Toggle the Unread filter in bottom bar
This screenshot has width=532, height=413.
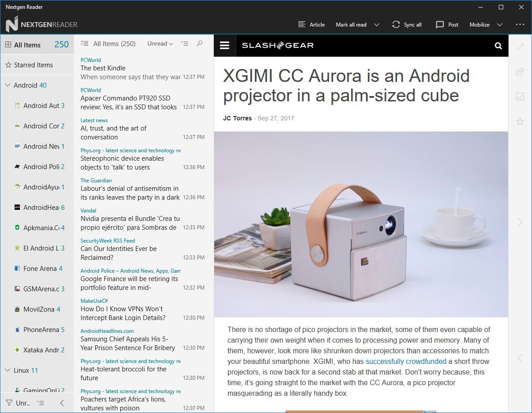point(18,403)
